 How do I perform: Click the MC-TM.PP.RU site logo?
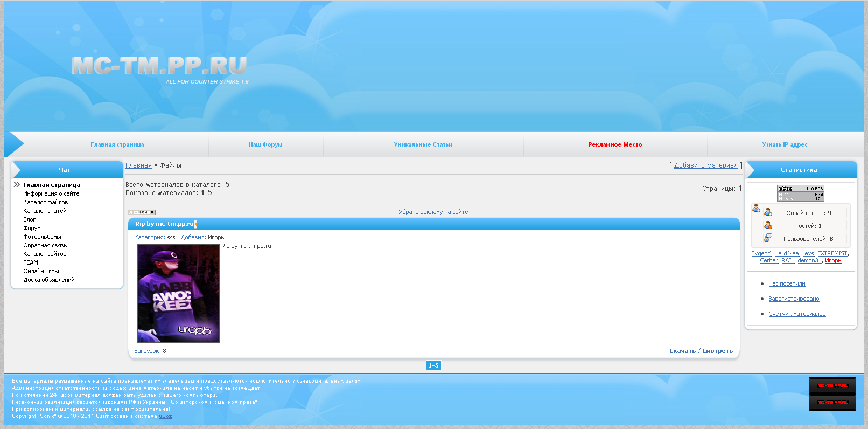159,66
